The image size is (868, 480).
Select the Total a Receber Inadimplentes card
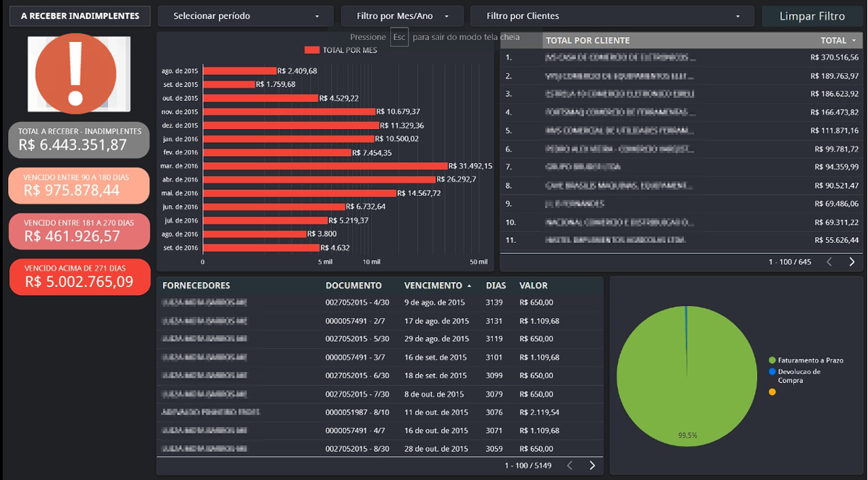pyautogui.click(x=79, y=140)
